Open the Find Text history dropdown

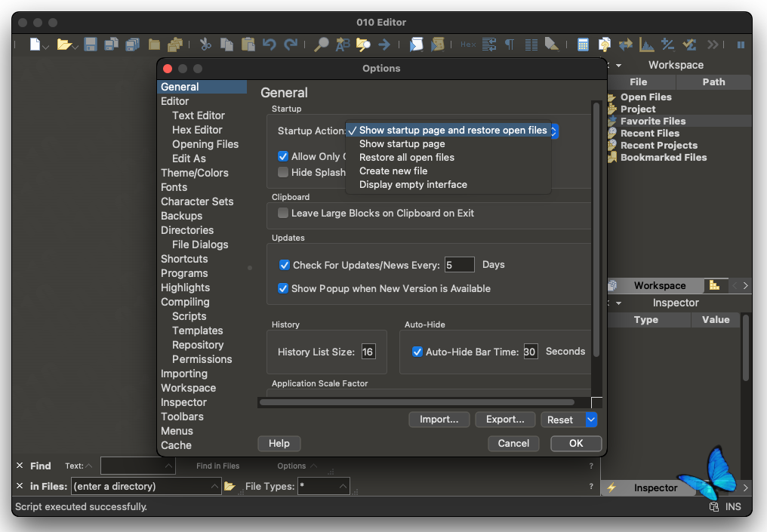(168, 466)
